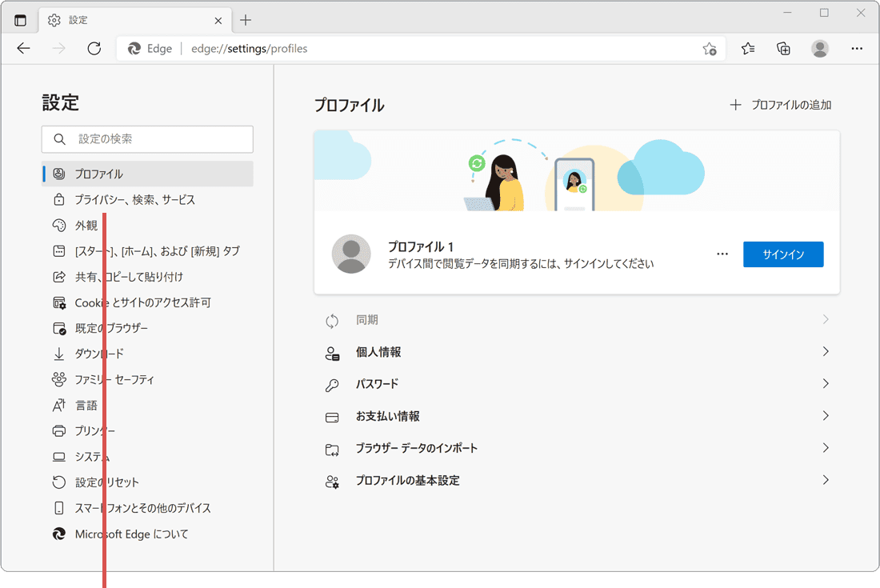This screenshot has width=880, height=588.
Task: Click the サインイン button
Action: [783, 254]
